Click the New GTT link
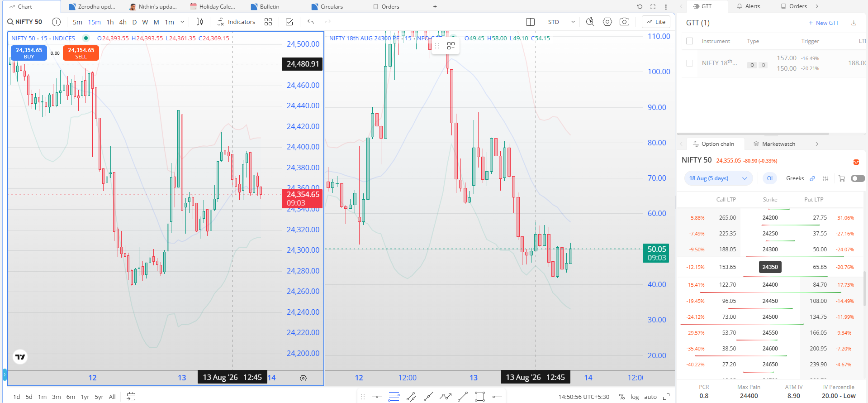Image resolution: width=868 pixels, height=403 pixels. (x=824, y=23)
